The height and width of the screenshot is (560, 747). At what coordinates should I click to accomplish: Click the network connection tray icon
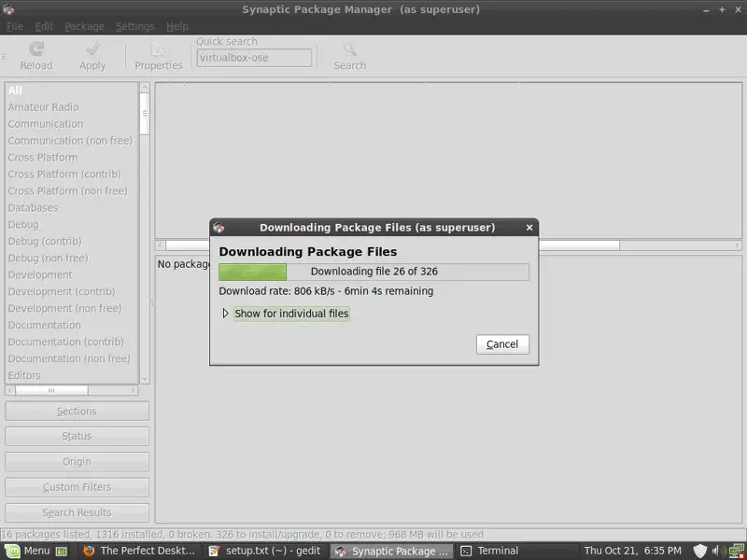737,552
